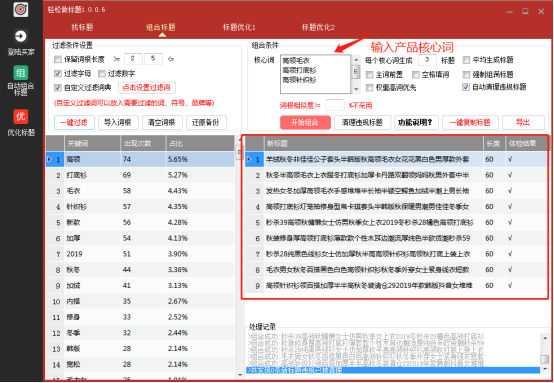Open the red 优化标题 sidebar icon
The height and width of the screenshot is (383, 554).
[x=21, y=116]
